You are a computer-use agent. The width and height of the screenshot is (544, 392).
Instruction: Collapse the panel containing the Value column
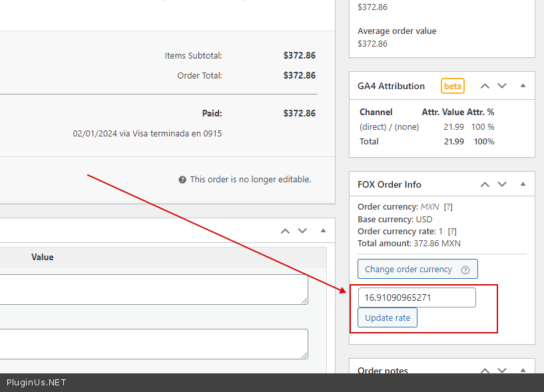pyautogui.click(x=323, y=231)
